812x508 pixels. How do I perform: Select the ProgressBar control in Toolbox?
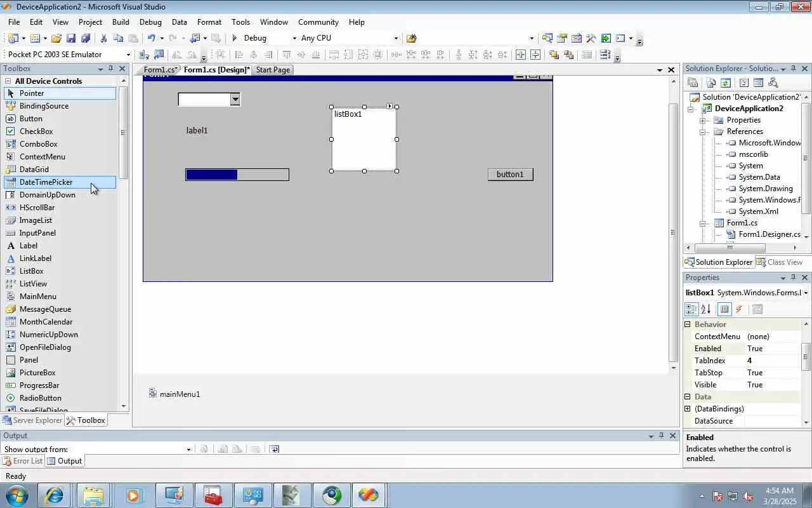[39, 385]
